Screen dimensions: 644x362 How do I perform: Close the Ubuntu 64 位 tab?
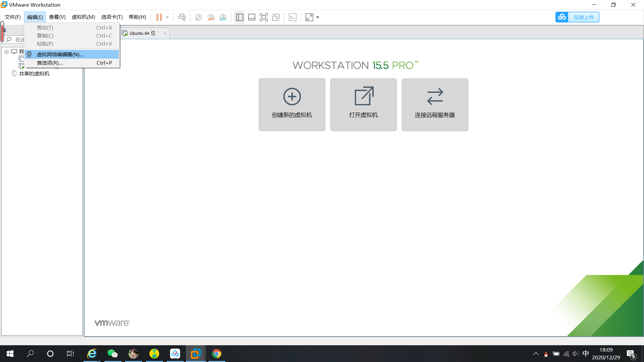pos(165,33)
